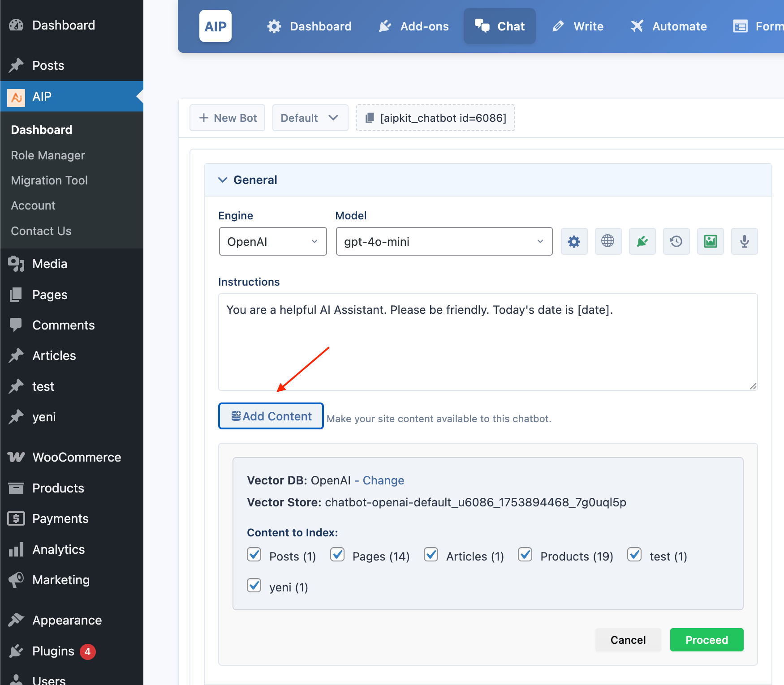This screenshot has width=784, height=685.
Task: Click the Products archive box icon
Action: click(x=16, y=488)
